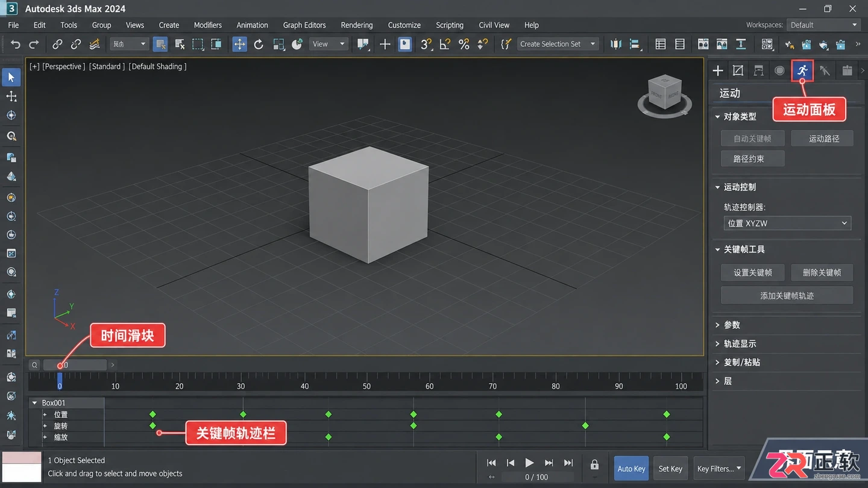Activate Select and Move tool in toolbar
Image resolution: width=868 pixels, height=488 pixels.
240,44
